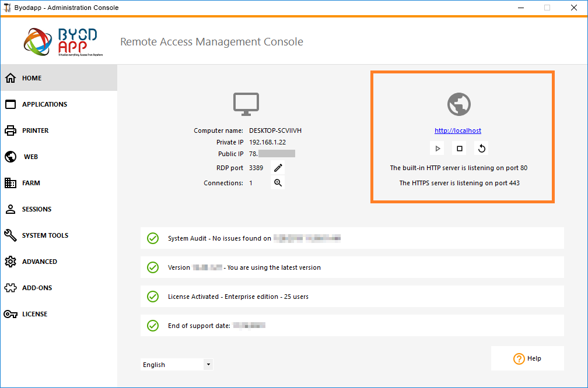View connections with magnifier icon
This screenshot has height=388, width=588.
coord(278,183)
